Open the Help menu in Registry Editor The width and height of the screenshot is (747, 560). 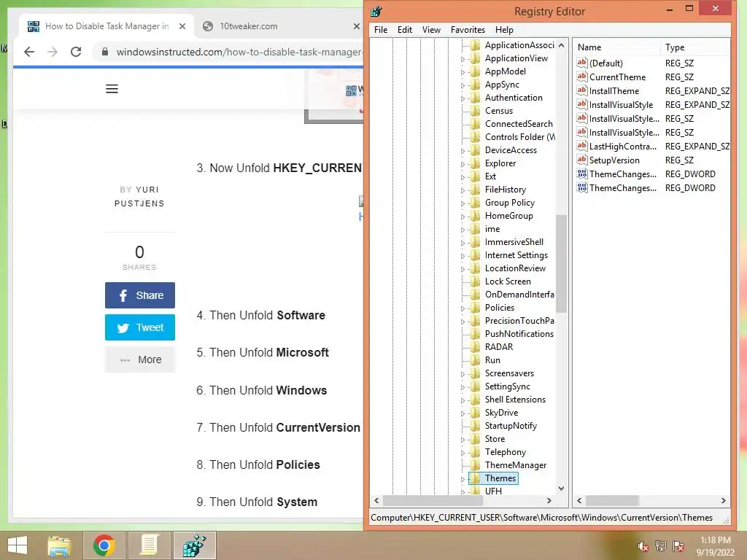click(x=504, y=29)
